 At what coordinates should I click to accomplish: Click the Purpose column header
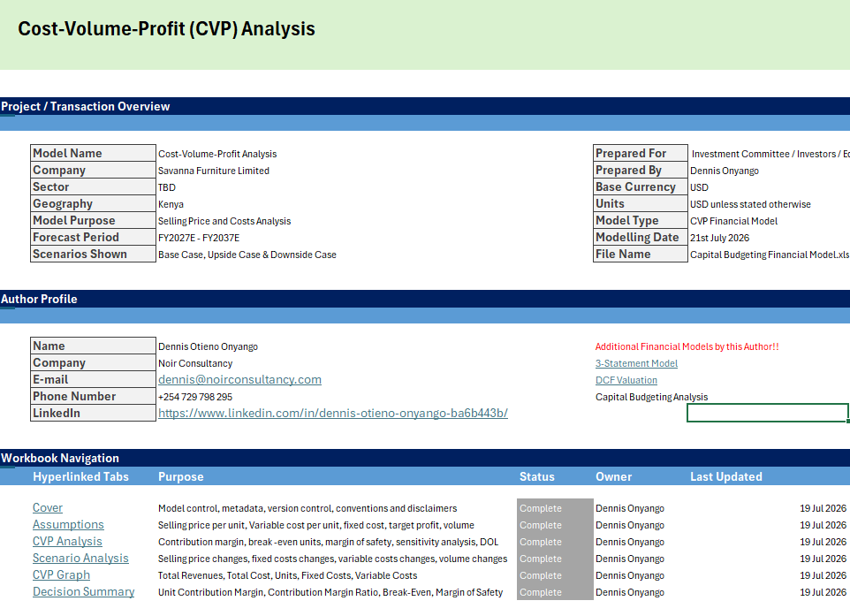coord(181,476)
